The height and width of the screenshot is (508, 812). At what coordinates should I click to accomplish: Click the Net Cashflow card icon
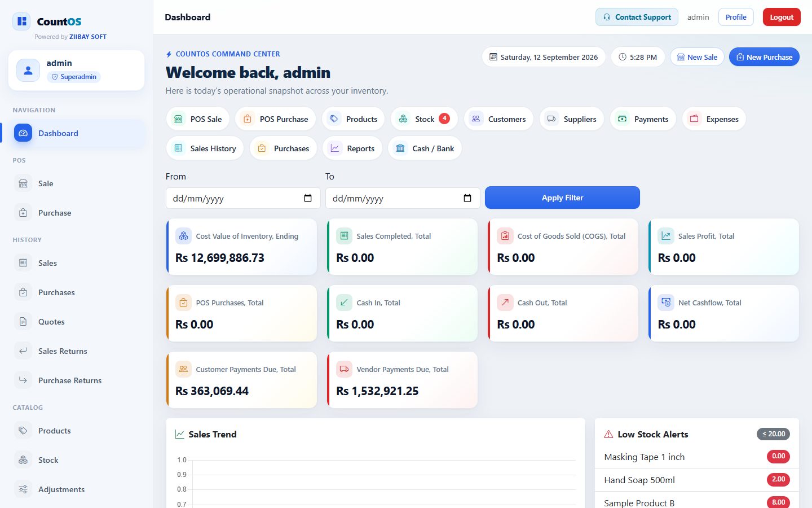coord(666,303)
